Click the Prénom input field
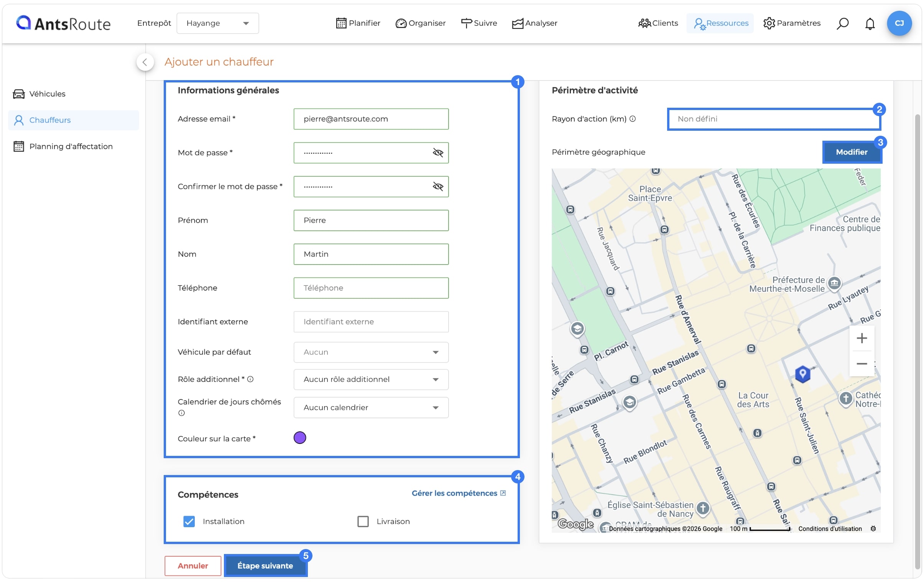Screen dimensions: 924x582 [x=371, y=220]
